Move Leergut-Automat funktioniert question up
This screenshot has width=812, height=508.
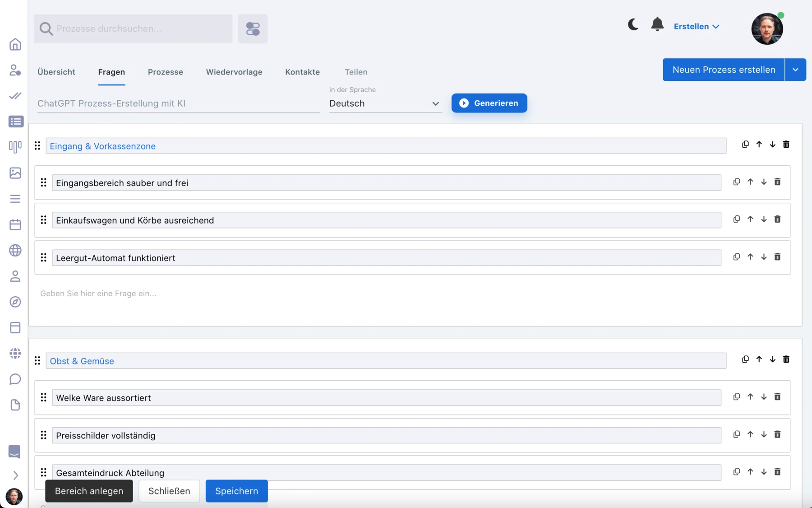[x=750, y=256]
